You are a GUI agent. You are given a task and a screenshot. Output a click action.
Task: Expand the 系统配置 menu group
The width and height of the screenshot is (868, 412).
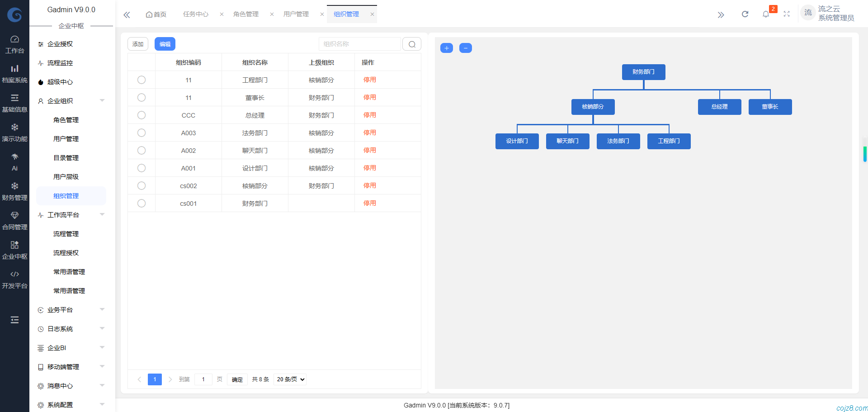point(60,404)
